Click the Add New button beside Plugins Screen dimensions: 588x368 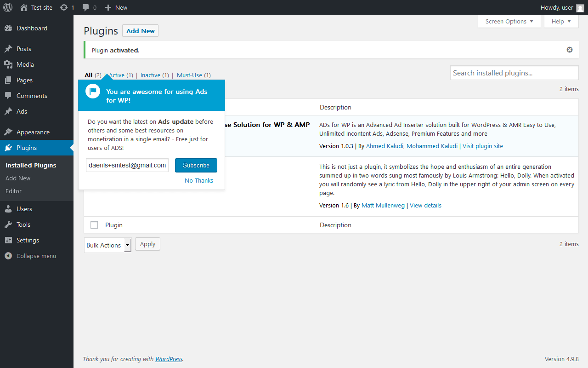pos(140,31)
